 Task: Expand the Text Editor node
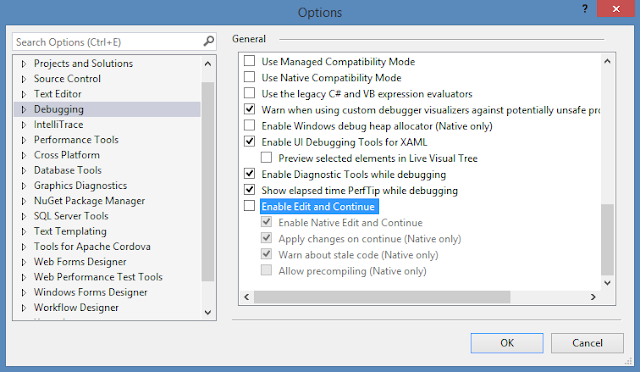click(x=24, y=94)
